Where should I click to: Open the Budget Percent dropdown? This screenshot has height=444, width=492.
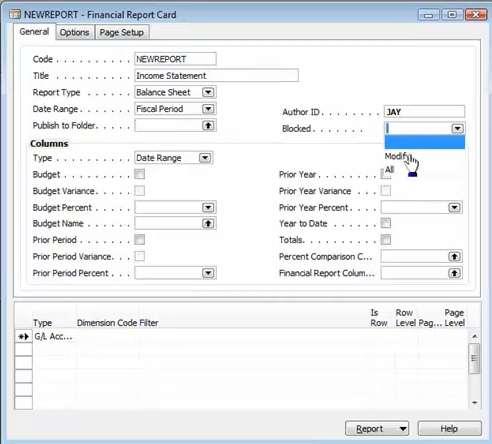click(208, 207)
